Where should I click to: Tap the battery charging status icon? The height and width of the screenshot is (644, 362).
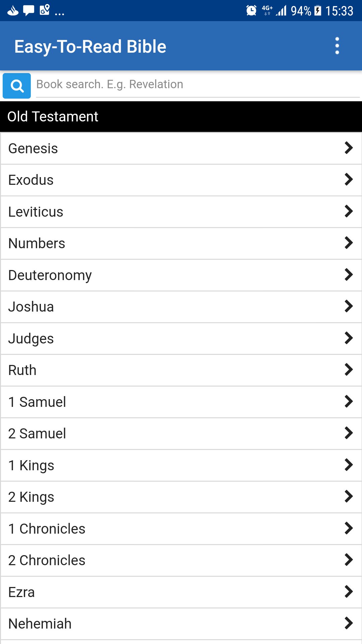click(318, 11)
